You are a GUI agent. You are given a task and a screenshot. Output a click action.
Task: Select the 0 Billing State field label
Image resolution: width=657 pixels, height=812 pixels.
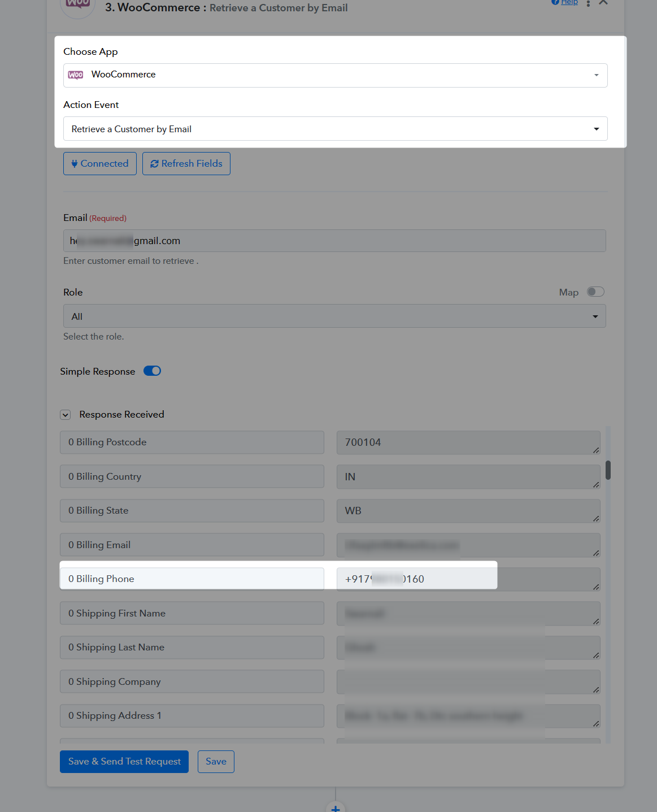point(192,511)
